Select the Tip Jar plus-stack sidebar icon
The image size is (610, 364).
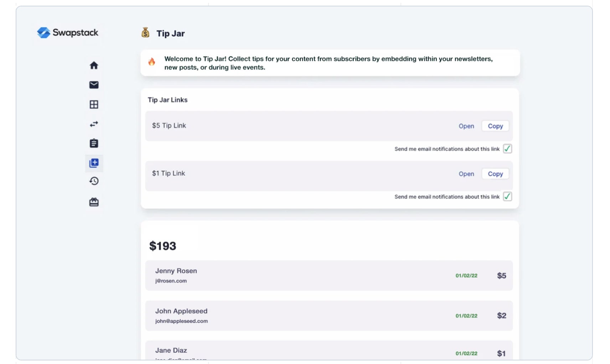click(94, 163)
